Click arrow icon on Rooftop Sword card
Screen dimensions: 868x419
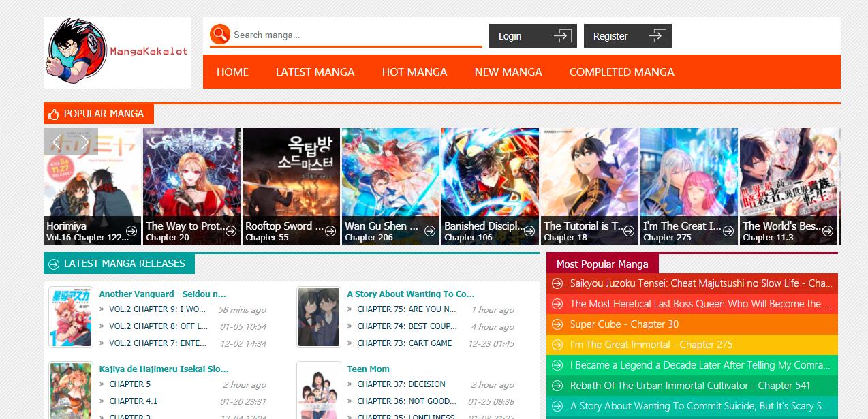(x=330, y=232)
